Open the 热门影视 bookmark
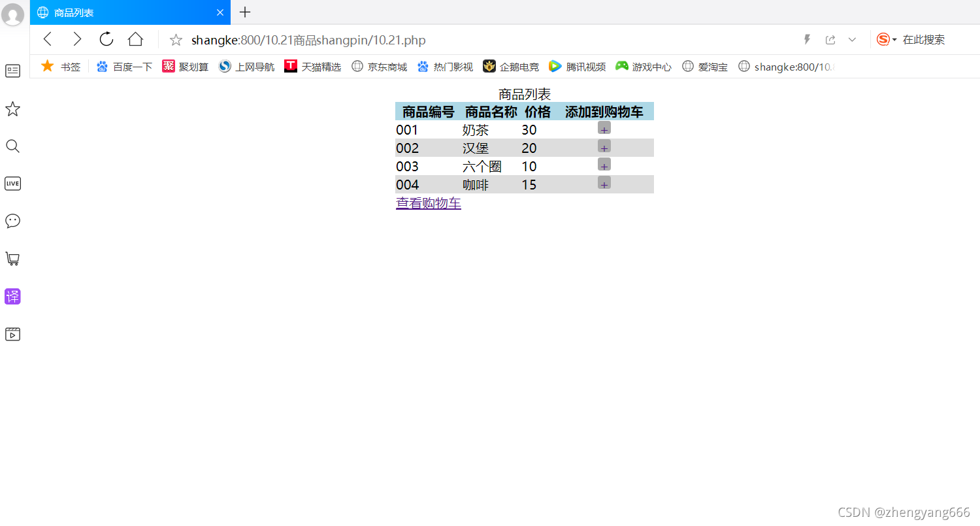This screenshot has width=980, height=526. 445,66
